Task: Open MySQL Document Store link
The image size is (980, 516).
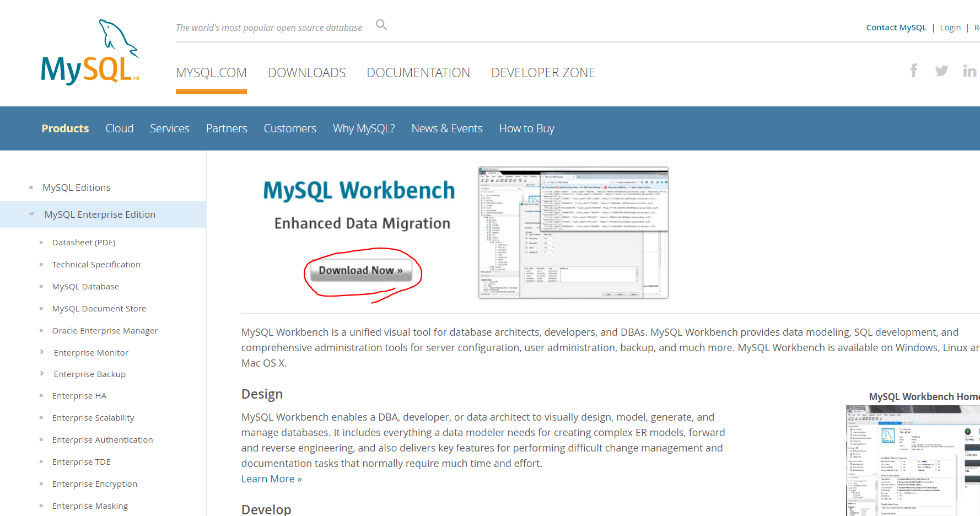Action: tap(99, 309)
